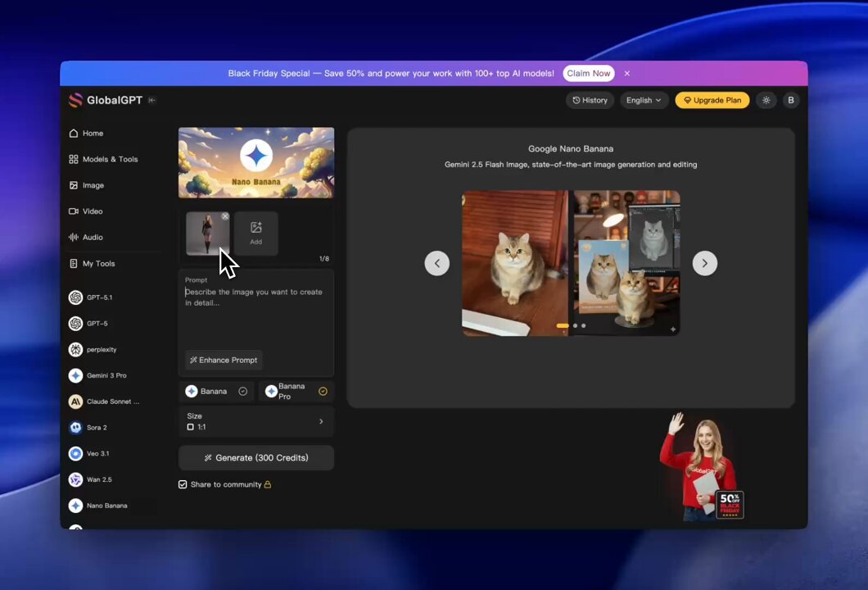Viewport: 868px width, 590px height.
Task: Select the Banana model option
Action: pos(216,391)
